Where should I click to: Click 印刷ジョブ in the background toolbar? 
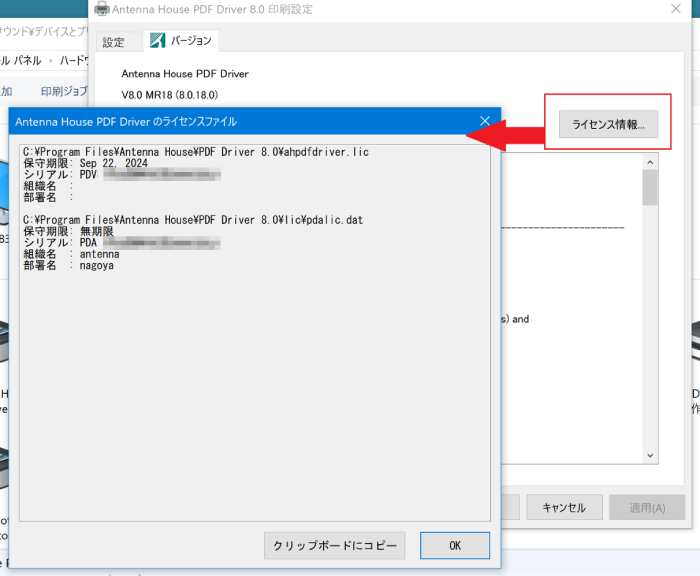64,91
